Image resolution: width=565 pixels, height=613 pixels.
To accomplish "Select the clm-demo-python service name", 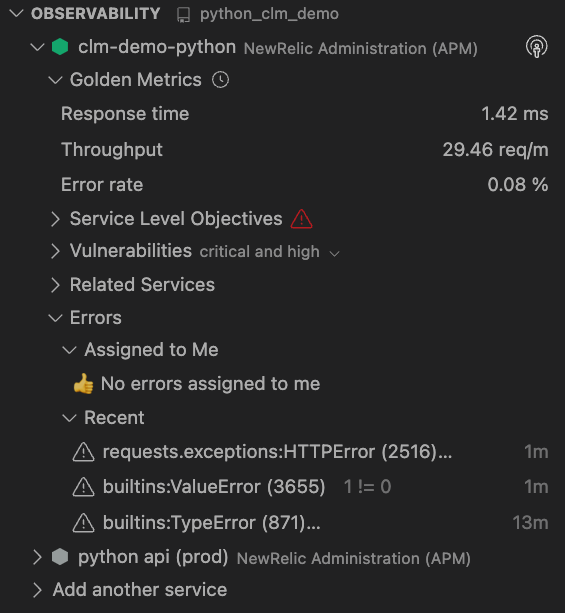I will pyautogui.click(x=157, y=47).
